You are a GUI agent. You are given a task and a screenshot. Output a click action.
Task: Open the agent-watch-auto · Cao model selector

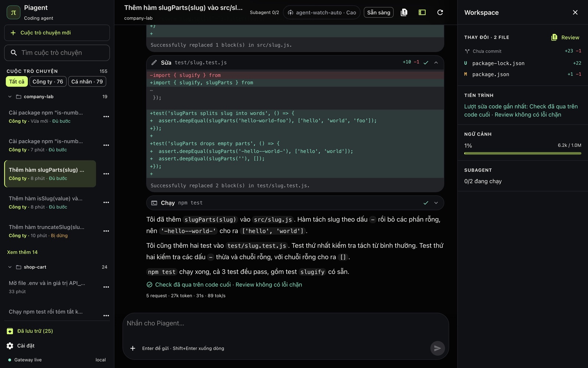click(322, 13)
